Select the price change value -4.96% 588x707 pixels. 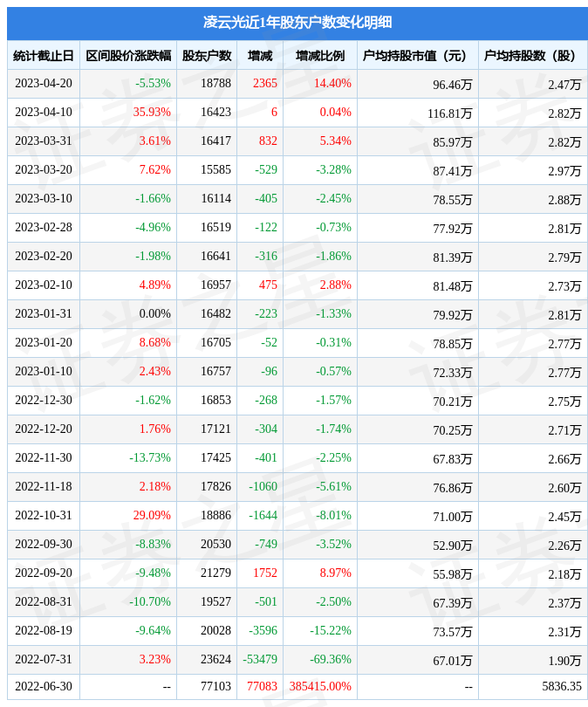[x=154, y=227]
